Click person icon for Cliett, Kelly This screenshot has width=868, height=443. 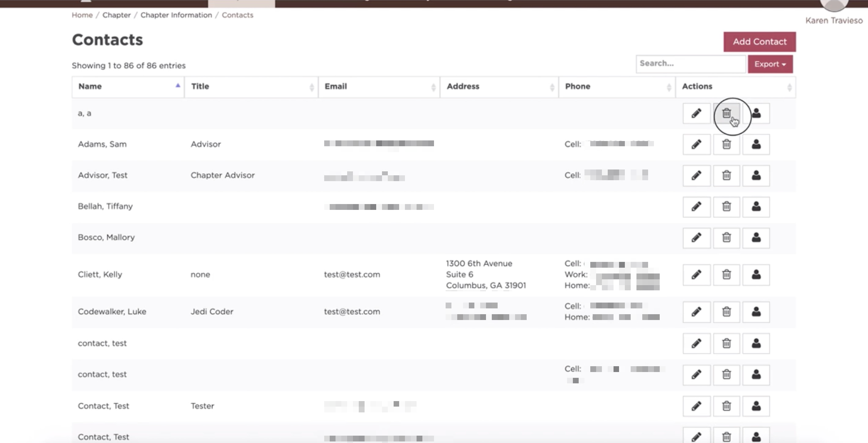click(x=756, y=275)
